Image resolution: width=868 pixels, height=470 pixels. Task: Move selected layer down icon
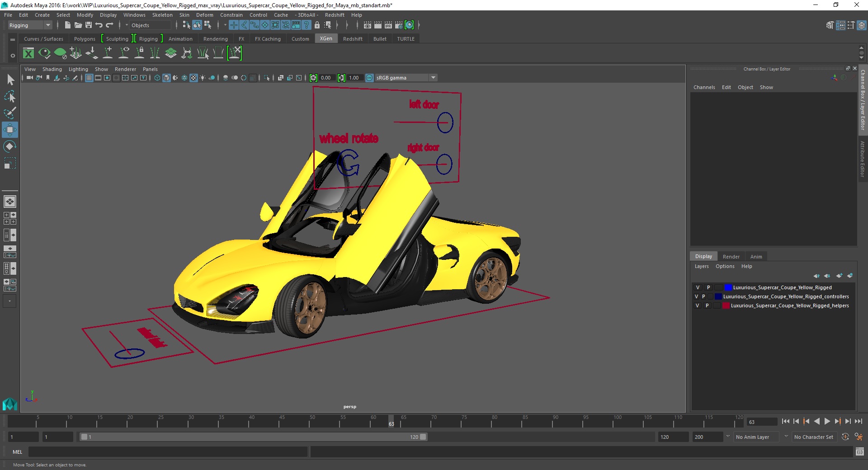pyautogui.click(x=827, y=276)
